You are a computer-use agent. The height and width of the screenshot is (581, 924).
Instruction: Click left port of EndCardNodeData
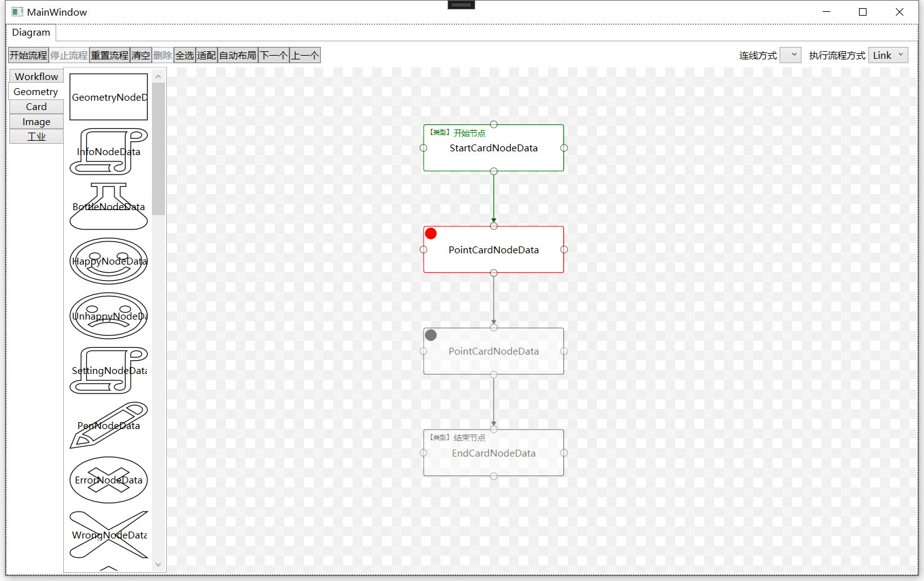pos(423,453)
